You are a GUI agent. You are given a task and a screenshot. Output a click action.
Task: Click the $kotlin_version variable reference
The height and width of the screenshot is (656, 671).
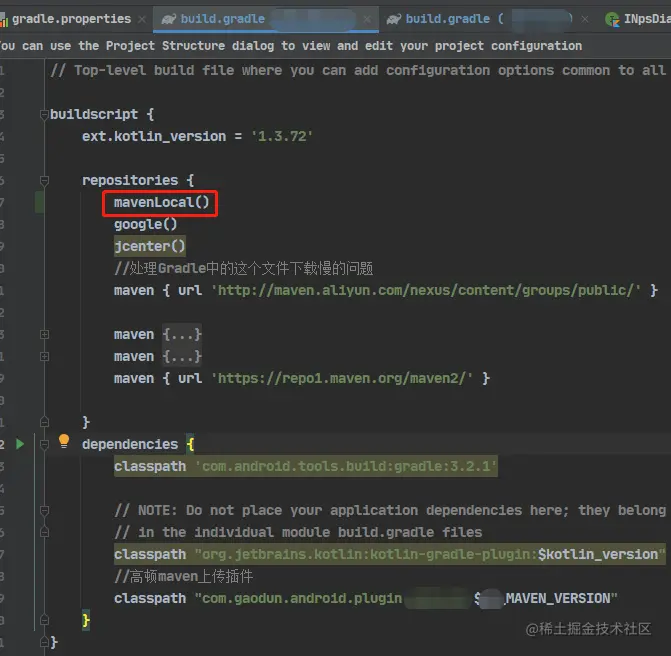coord(598,555)
